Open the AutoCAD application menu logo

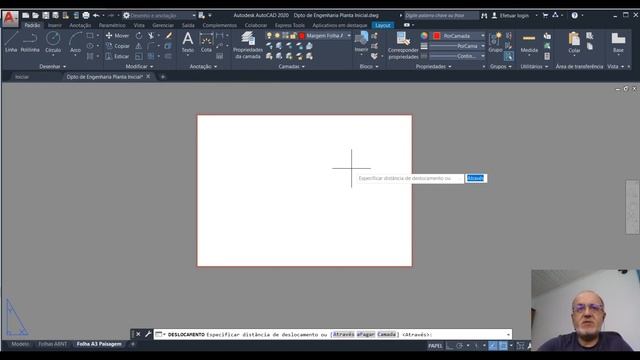pyautogui.click(x=10, y=19)
